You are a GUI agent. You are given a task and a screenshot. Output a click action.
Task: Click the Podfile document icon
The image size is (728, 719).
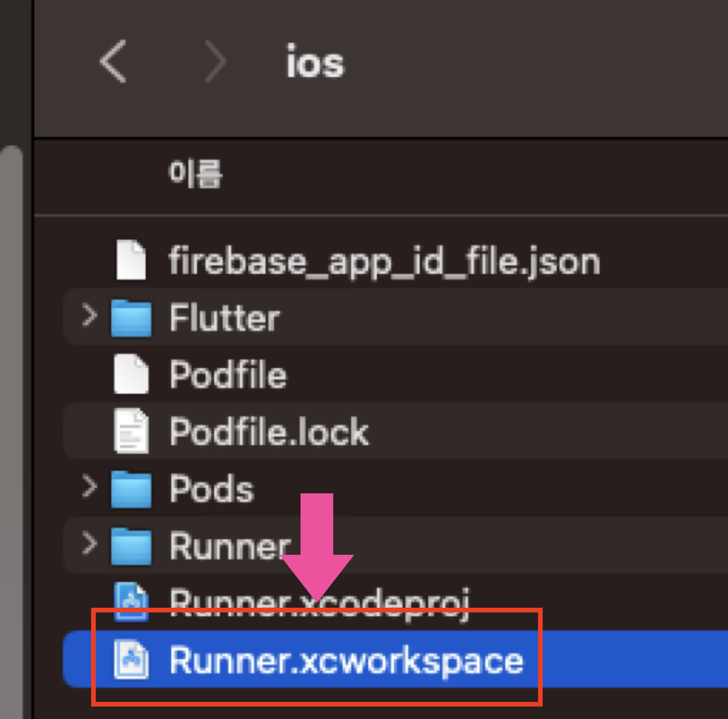(131, 374)
